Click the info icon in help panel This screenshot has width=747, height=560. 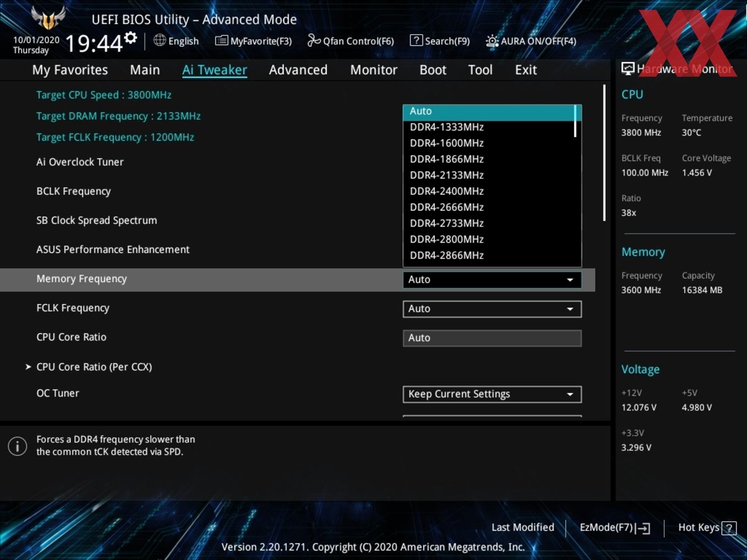click(x=18, y=446)
